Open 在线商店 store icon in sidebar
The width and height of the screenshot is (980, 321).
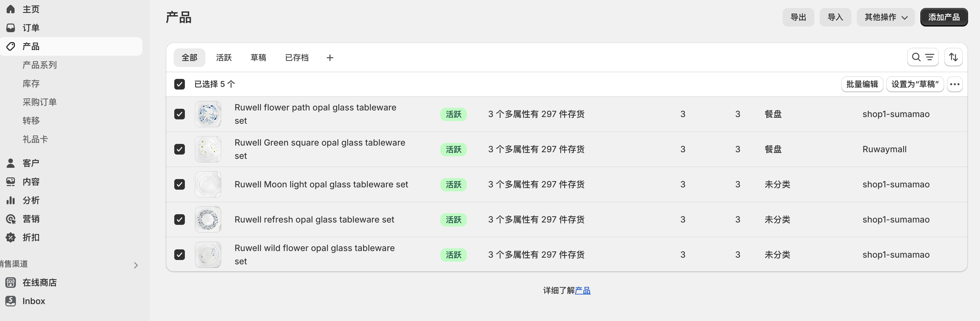(11, 282)
